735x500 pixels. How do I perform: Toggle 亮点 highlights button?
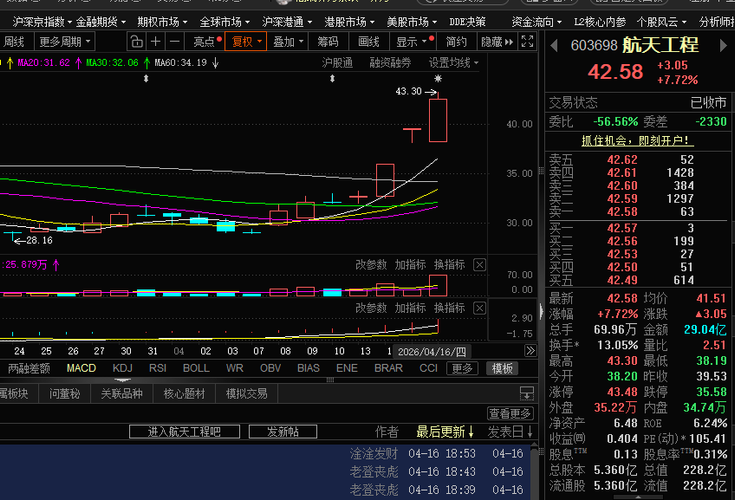[x=205, y=42]
